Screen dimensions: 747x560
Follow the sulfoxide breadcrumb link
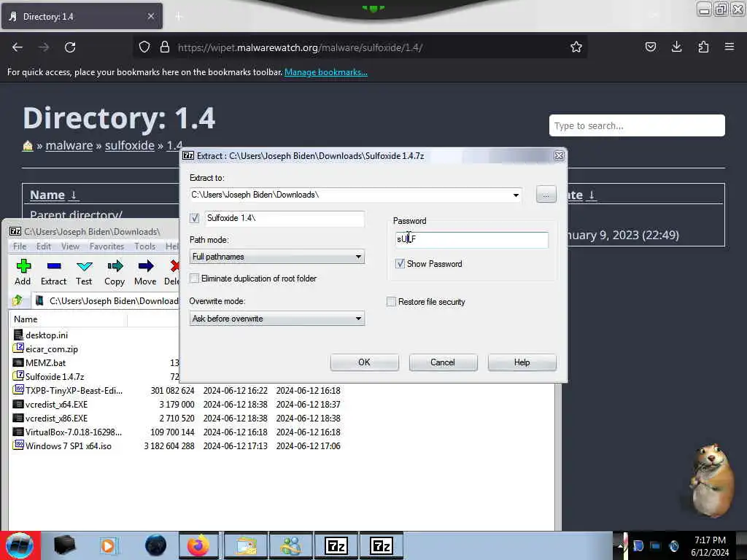(x=130, y=146)
